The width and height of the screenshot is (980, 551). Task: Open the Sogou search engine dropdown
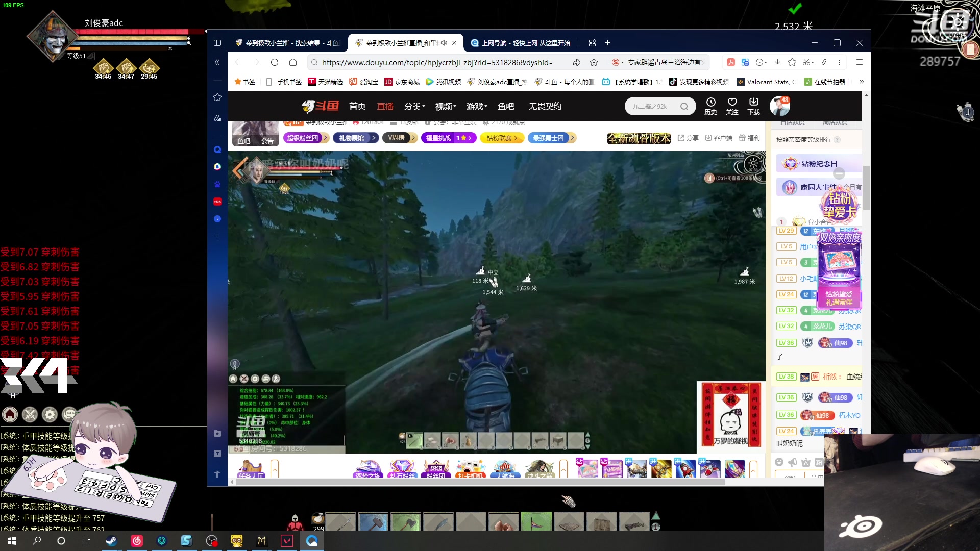point(618,62)
